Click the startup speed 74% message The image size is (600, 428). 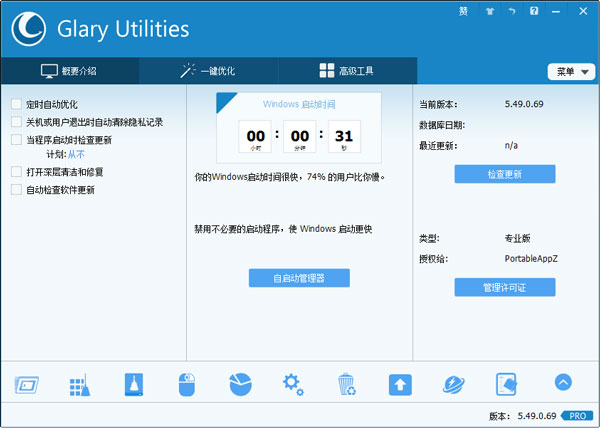pos(290,177)
